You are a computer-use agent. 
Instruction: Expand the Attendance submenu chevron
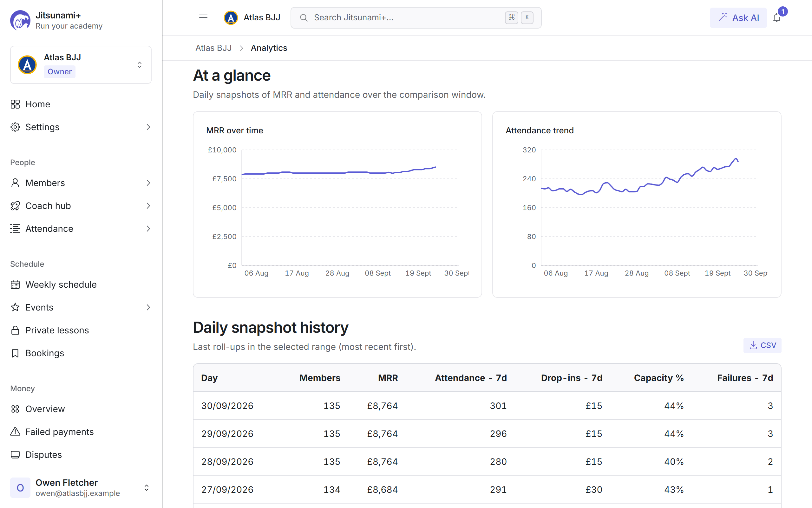[x=148, y=229]
